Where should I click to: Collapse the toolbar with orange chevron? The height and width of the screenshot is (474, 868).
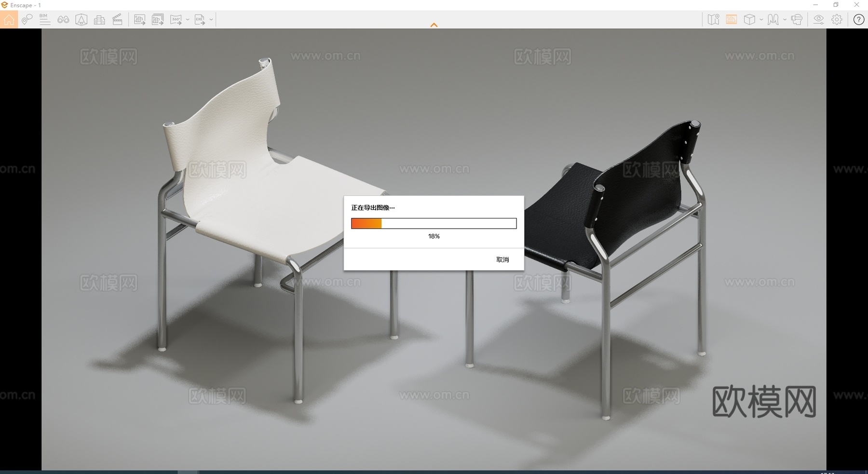(434, 25)
